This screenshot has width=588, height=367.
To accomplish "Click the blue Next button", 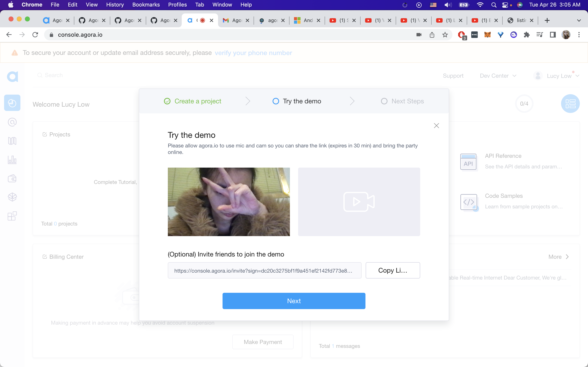I will [294, 301].
